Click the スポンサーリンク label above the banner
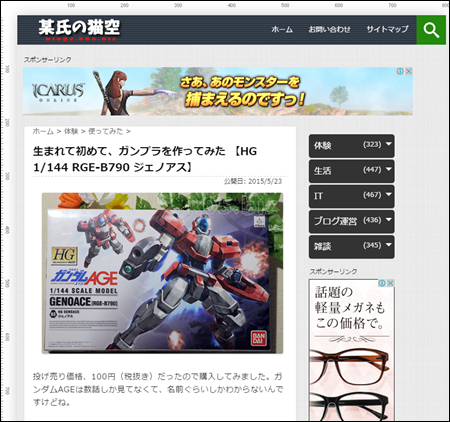This screenshot has width=450, height=422. coord(47,60)
